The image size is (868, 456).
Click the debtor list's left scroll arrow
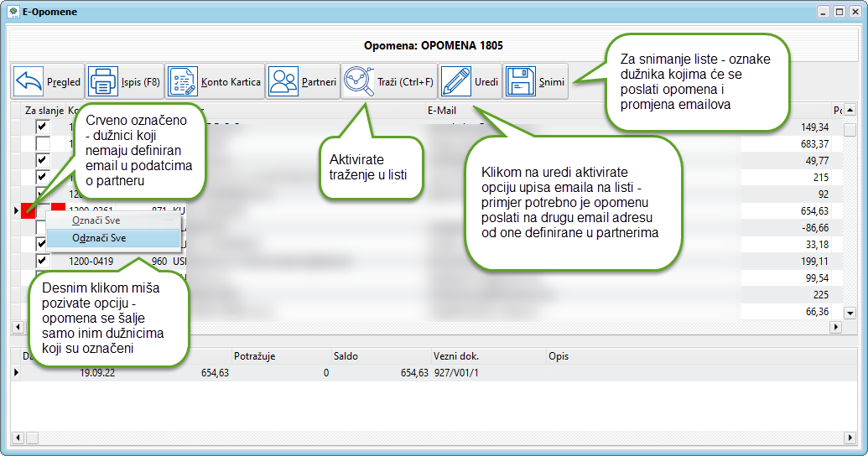click(18, 327)
